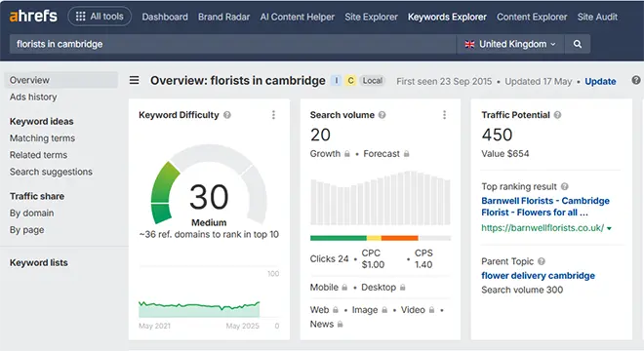Toggle the hamburger sidebar menu icon

(x=135, y=80)
